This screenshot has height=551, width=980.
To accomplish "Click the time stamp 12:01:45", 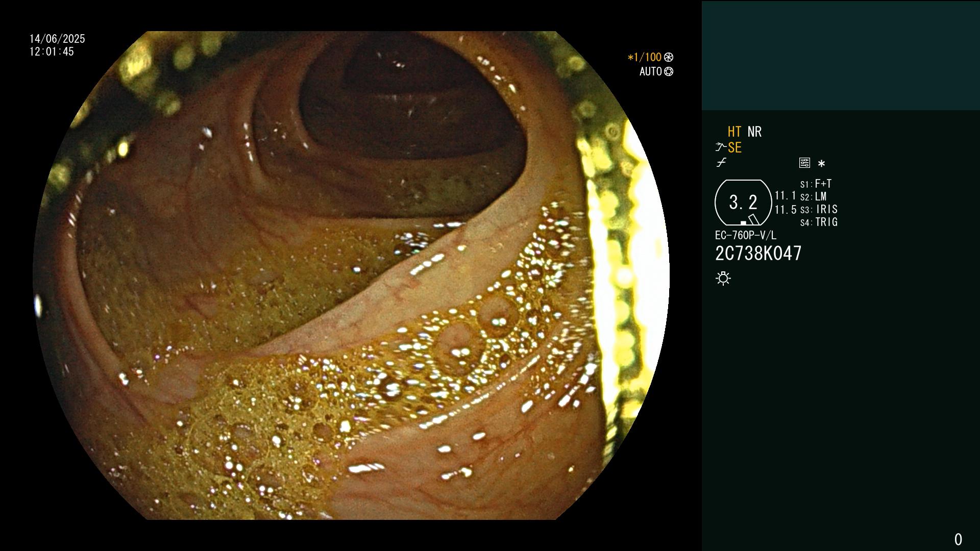I will point(52,52).
